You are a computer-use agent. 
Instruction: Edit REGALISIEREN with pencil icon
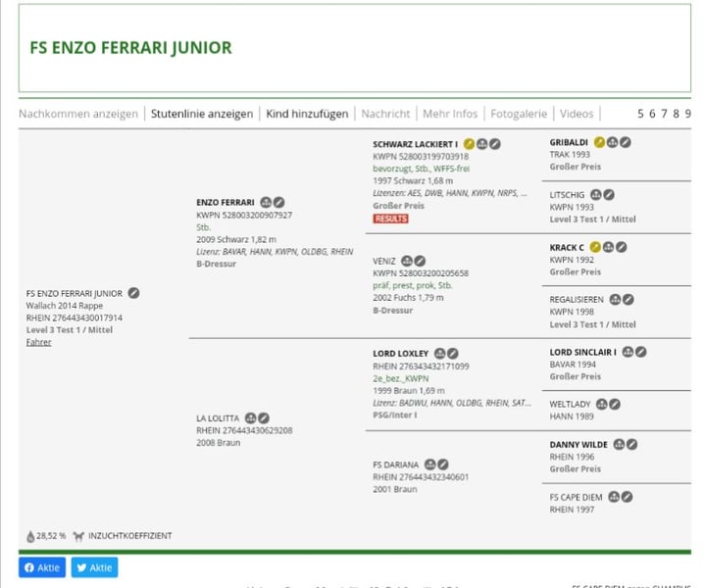point(629,299)
